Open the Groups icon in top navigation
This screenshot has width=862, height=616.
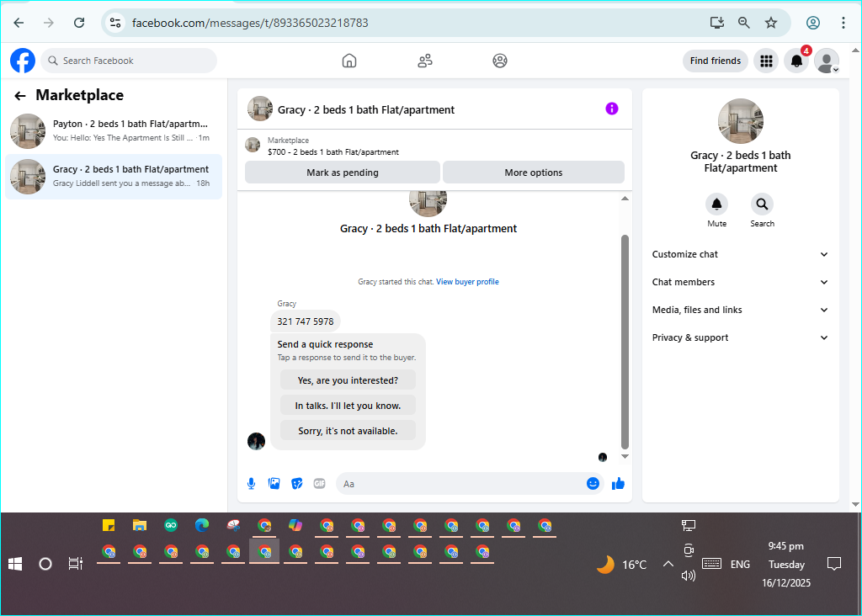point(500,61)
